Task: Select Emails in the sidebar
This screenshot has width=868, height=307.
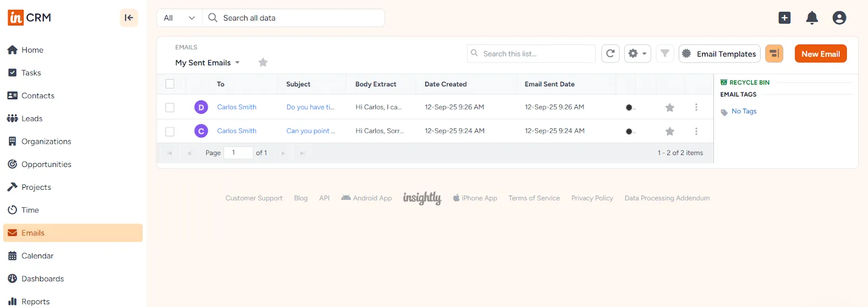Action: tap(73, 233)
